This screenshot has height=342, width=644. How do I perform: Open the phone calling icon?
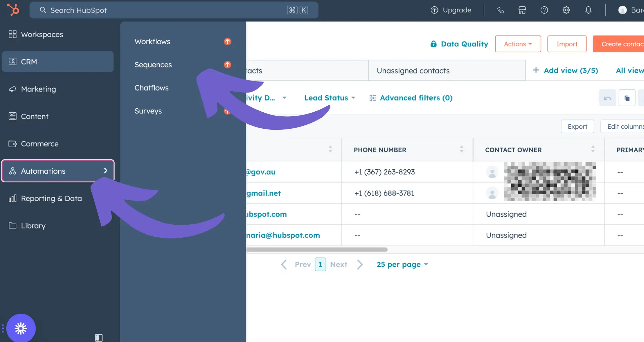coord(500,10)
